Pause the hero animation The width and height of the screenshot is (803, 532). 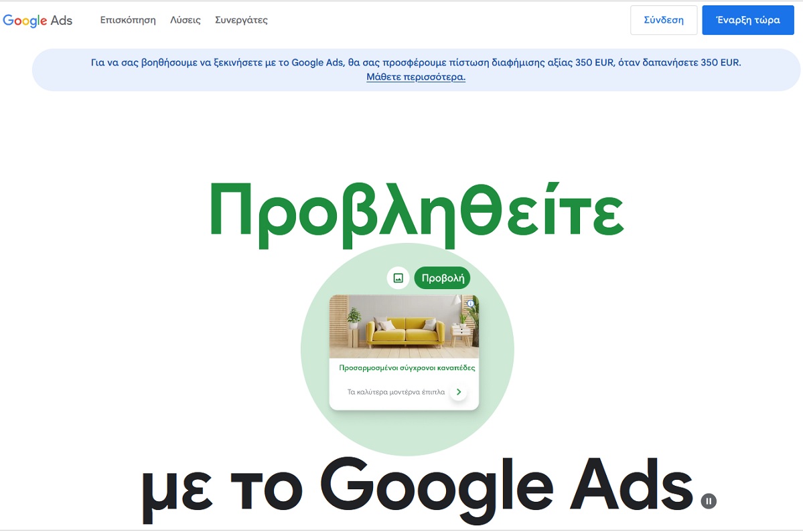[709, 501]
